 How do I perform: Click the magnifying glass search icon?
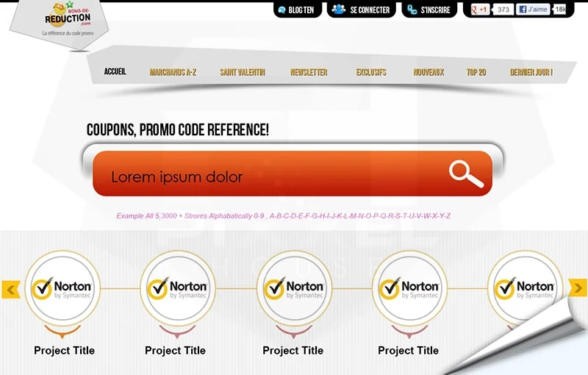(x=466, y=174)
